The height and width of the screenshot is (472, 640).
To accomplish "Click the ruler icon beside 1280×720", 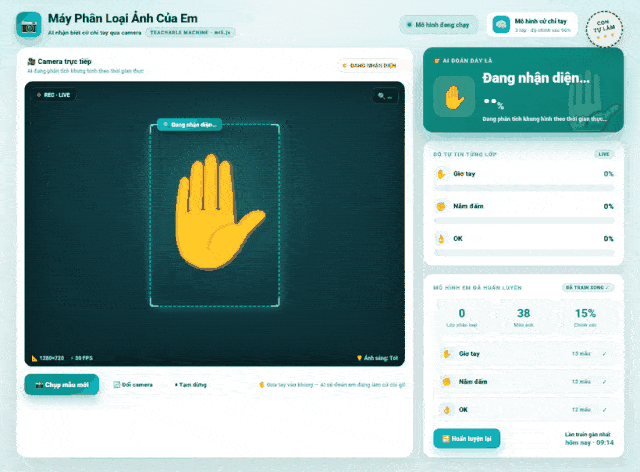I will pos(35,358).
